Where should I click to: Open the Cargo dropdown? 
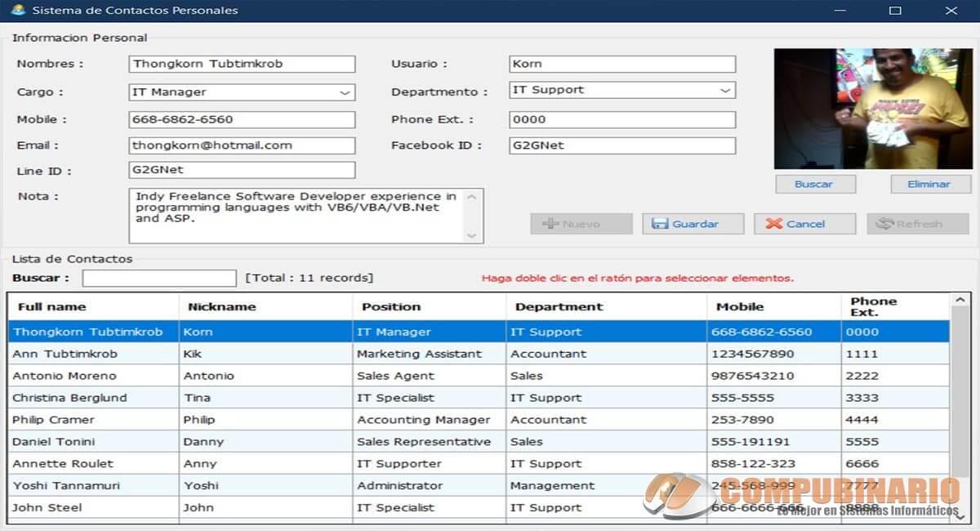pyautogui.click(x=345, y=92)
